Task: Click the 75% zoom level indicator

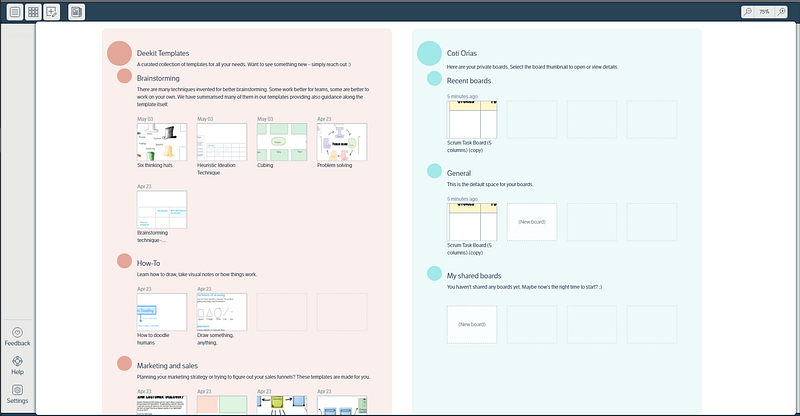Action: 764,12
